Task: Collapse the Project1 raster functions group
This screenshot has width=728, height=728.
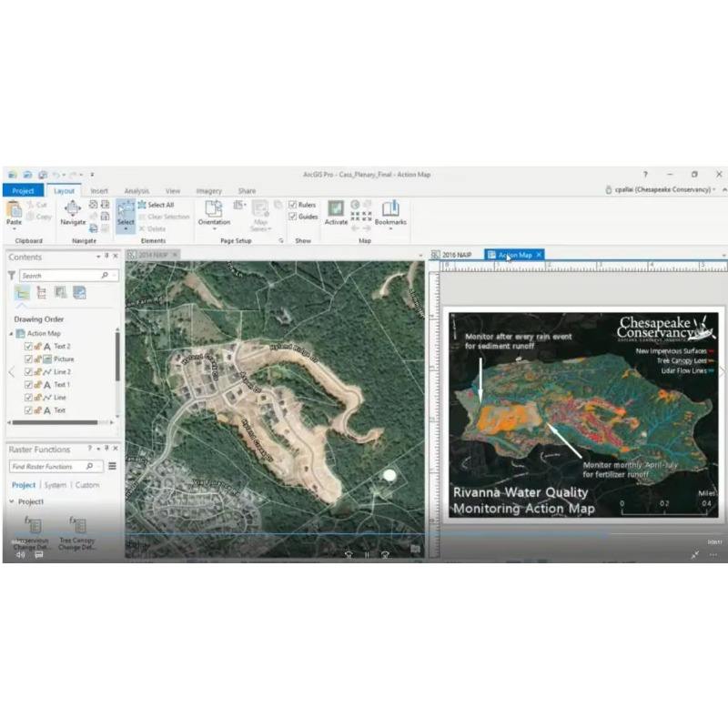Action: (12, 502)
